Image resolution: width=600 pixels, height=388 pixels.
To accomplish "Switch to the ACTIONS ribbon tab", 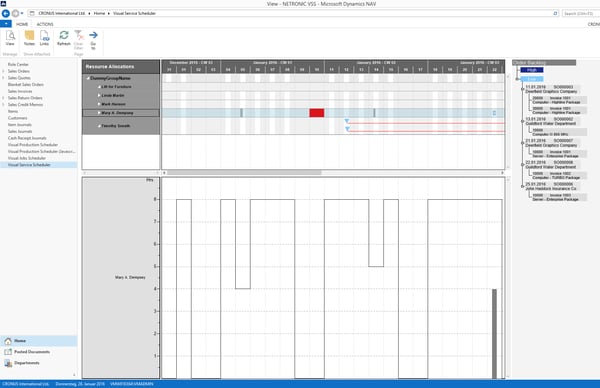I will 45,24.
